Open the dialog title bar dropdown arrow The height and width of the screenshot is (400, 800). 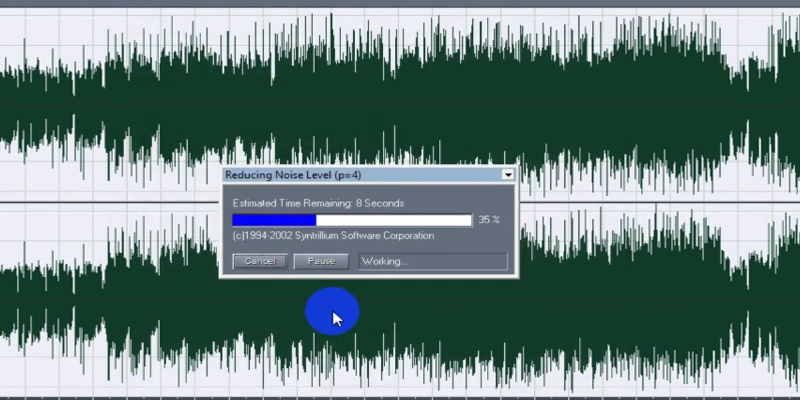coord(508,174)
